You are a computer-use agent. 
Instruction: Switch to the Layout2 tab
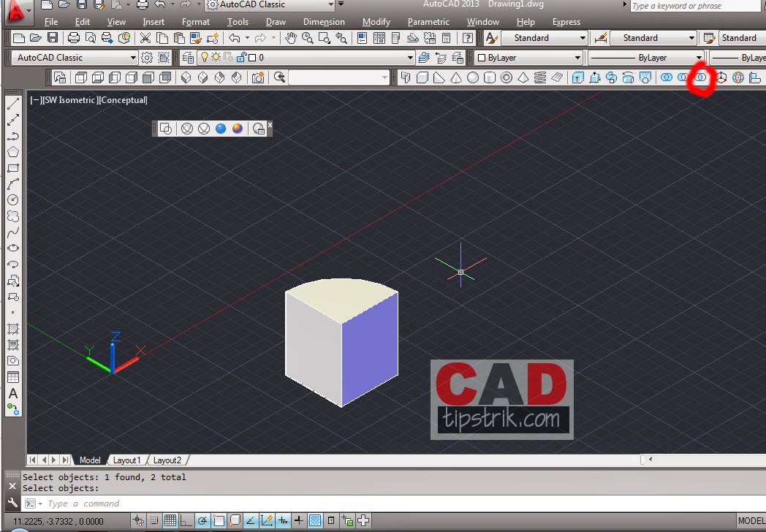[x=167, y=460]
